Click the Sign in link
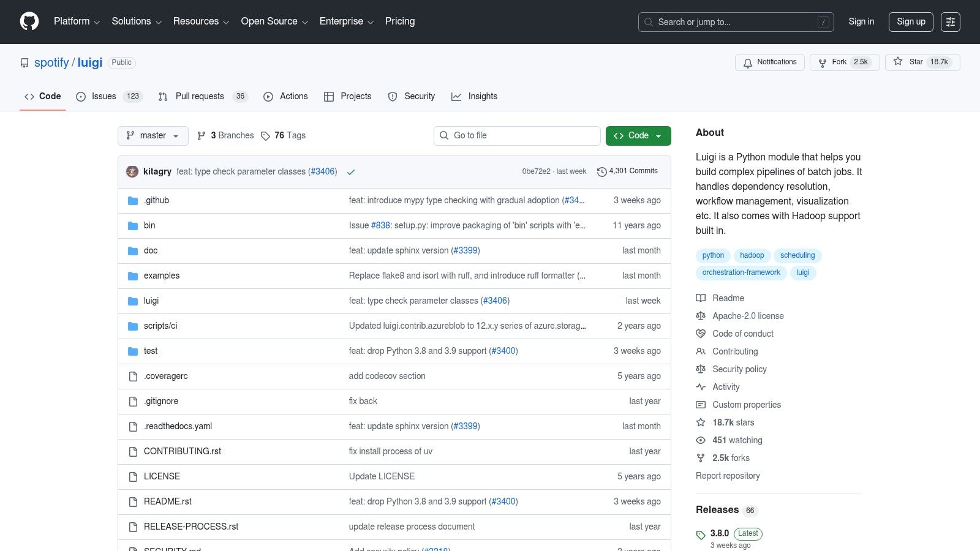 tap(861, 21)
